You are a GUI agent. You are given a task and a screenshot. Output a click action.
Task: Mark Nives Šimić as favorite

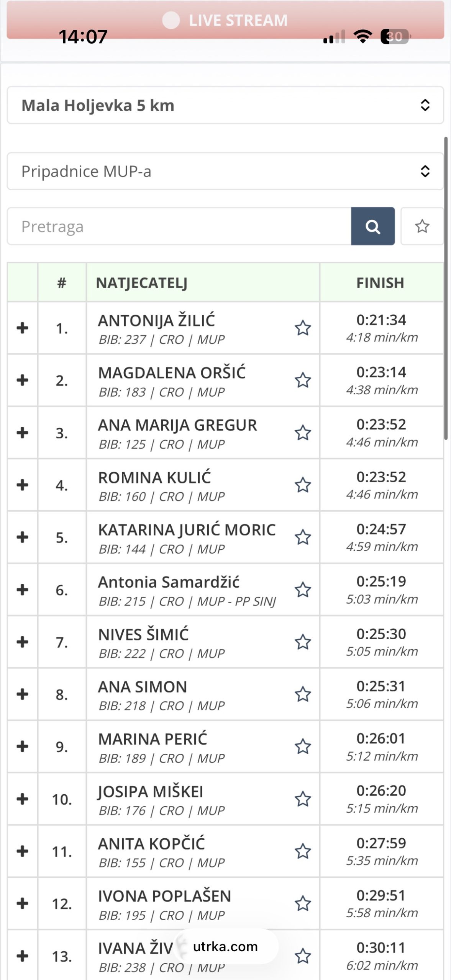[303, 642]
